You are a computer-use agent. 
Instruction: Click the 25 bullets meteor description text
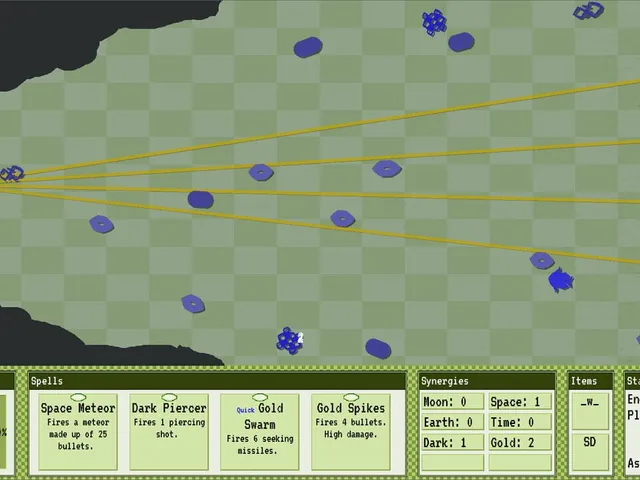click(x=78, y=434)
